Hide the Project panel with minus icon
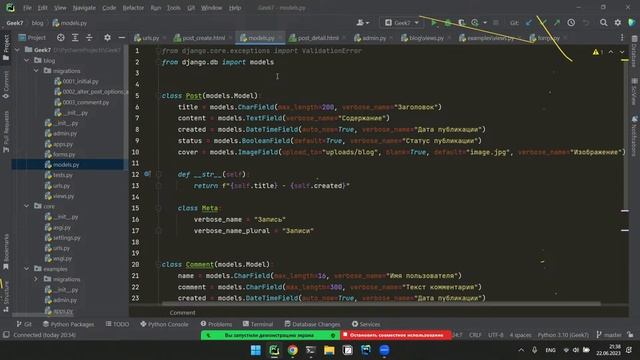The width and height of the screenshot is (640, 360). point(121,38)
